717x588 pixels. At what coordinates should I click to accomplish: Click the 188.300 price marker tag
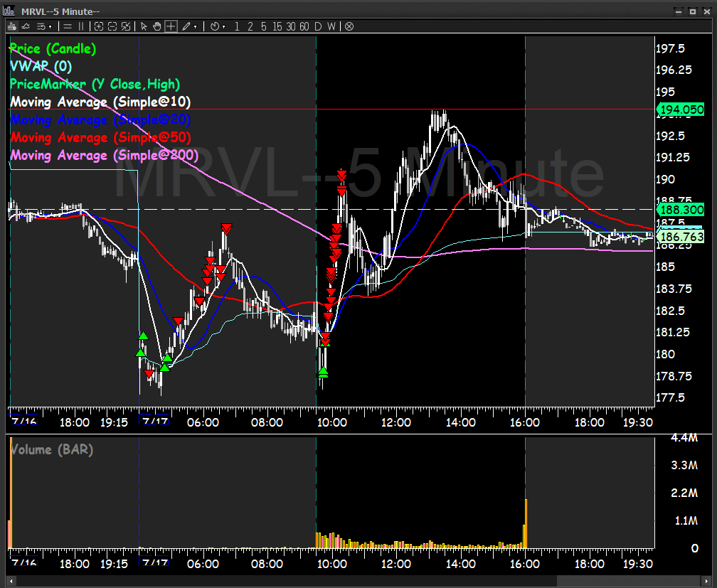681,210
